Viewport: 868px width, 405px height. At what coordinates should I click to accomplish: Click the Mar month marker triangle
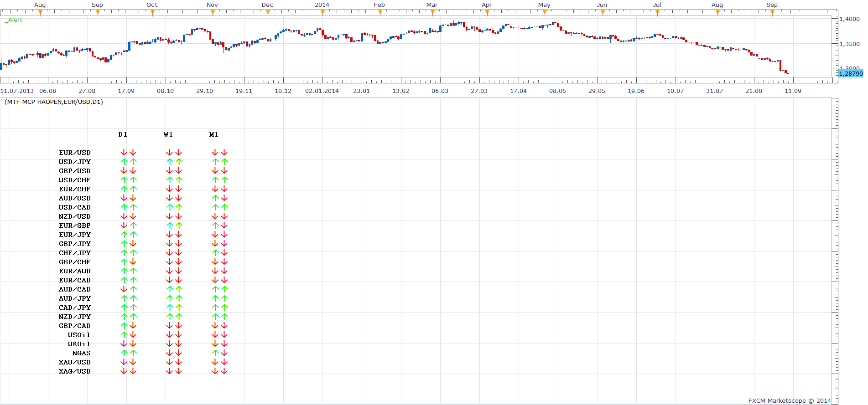coord(432,12)
